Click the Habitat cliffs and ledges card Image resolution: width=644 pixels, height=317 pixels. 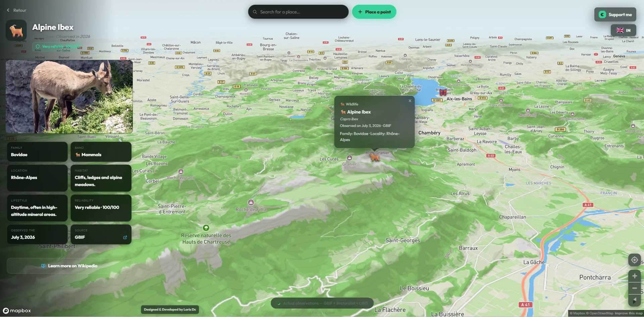pyautogui.click(x=101, y=178)
